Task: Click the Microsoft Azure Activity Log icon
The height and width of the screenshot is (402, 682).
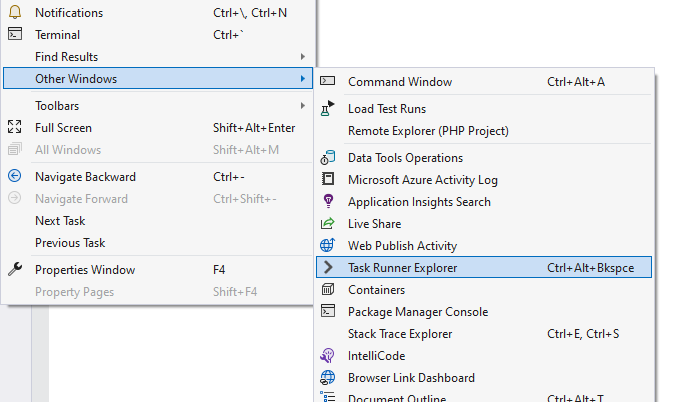Action: 328,179
